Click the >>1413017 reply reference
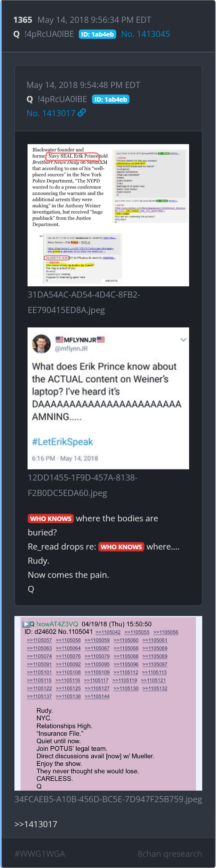216x868 pixels. [x=36, y=824]
